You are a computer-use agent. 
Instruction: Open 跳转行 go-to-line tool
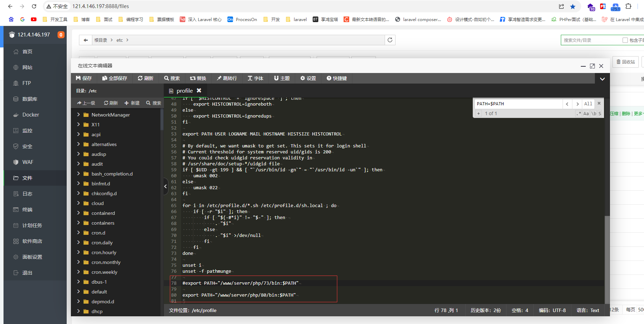(227, 78)
